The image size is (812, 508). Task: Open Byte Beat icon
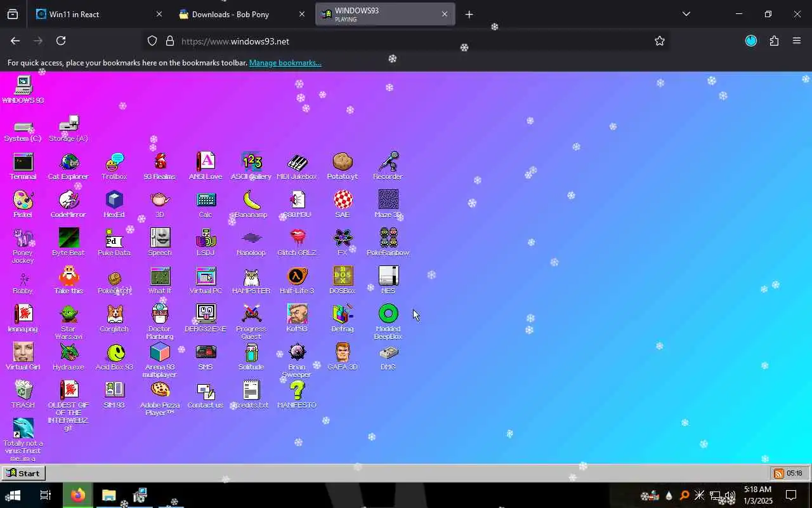pos(69,243)
